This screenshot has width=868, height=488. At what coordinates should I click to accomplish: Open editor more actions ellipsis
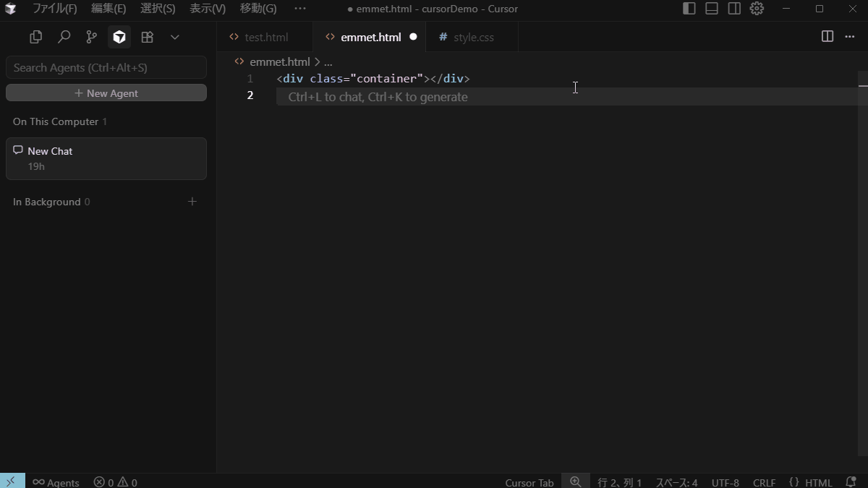(x=850, y=37)
